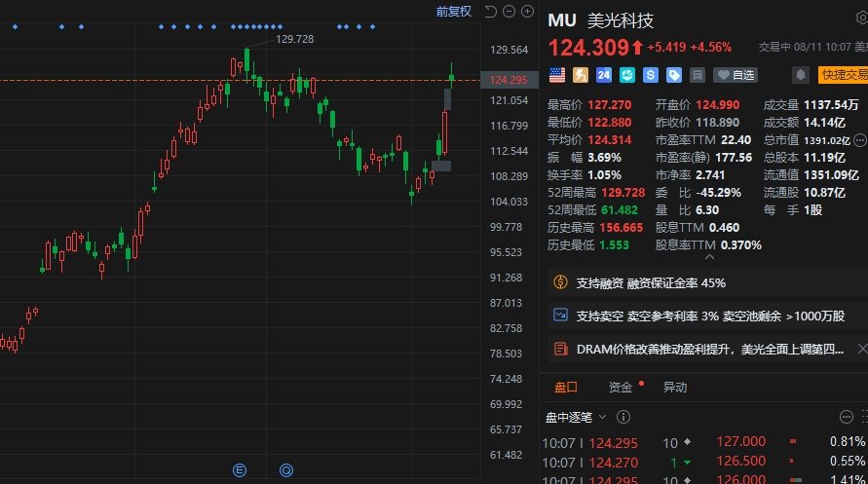
Task: Switch to the 盘口 tab
Action: coord(566,388)
